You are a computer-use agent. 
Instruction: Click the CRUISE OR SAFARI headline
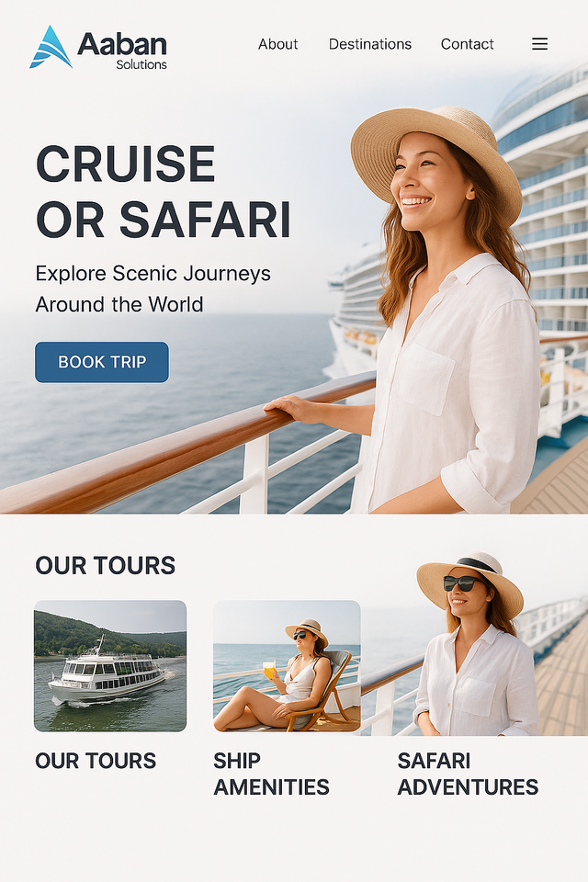(x=164, y=191)
